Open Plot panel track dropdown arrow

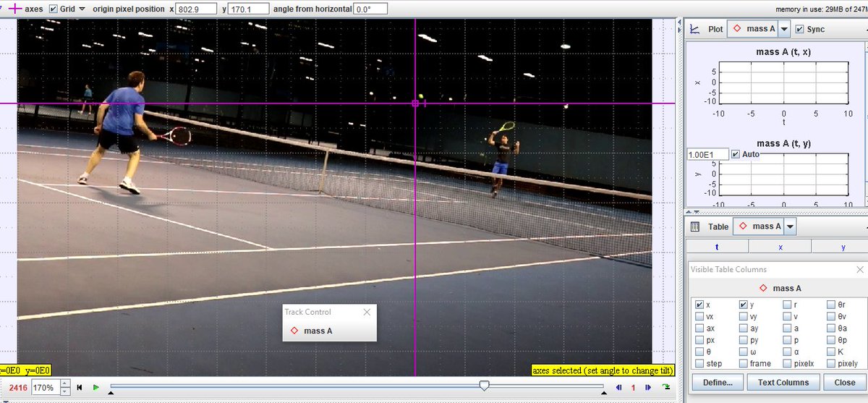(x=784, y=29)
